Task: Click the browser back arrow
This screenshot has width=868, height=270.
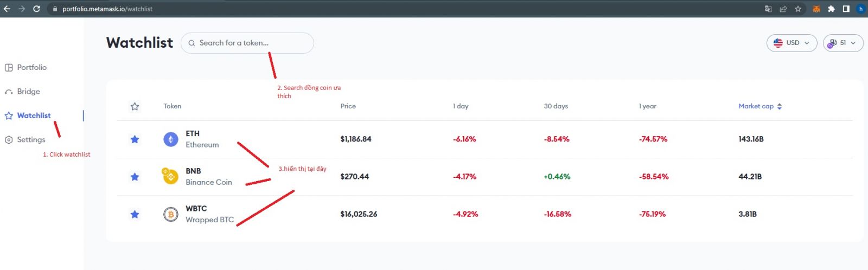Action: pyautogui.click(x=7, y=9)
